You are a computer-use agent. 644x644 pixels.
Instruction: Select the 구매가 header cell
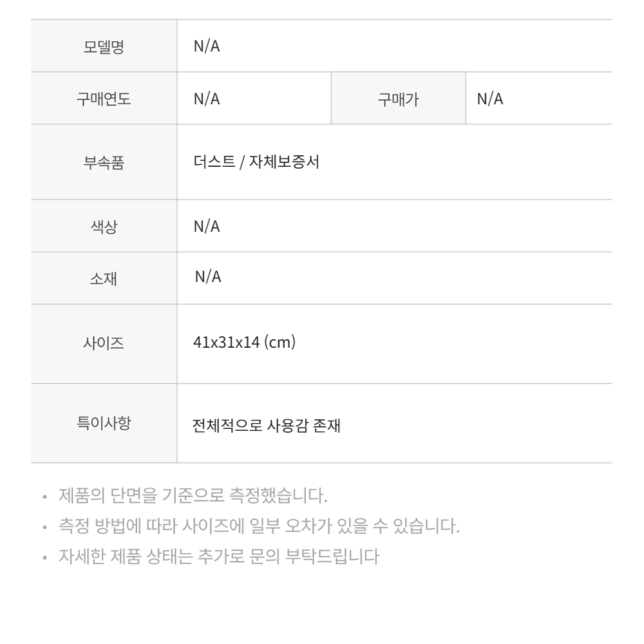pyautogui.click(x=398, y=99)
